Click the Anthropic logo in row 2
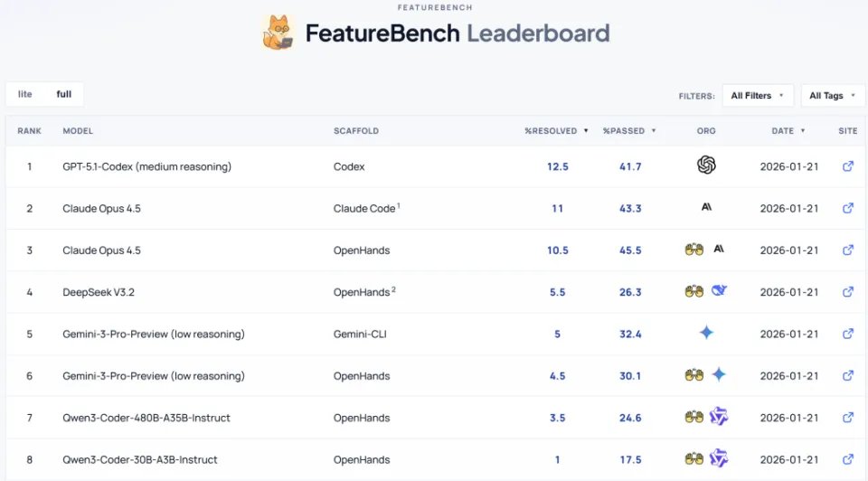Image resolution: width=868 pixels, height=481 pixels. [706, 208]
